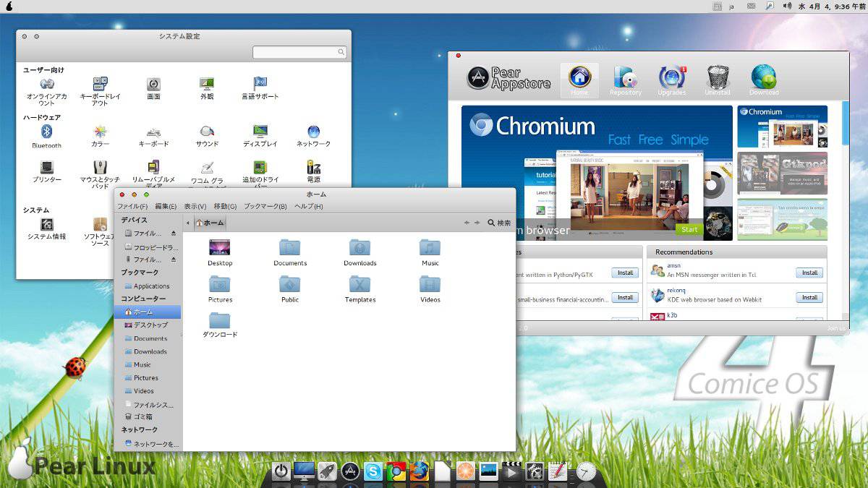Image resolution: width=868 pixels, height=488 pixels.
Task: Open the Music folder icon
Action: (430, 252)
